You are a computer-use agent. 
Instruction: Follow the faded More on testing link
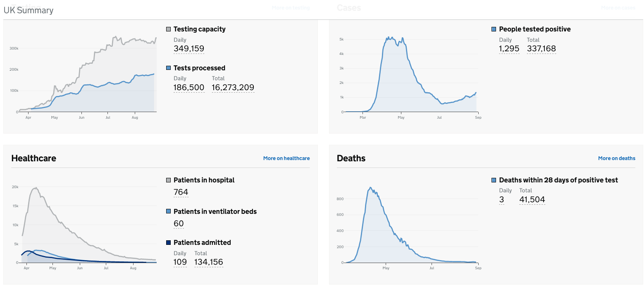tap(291, 7)
